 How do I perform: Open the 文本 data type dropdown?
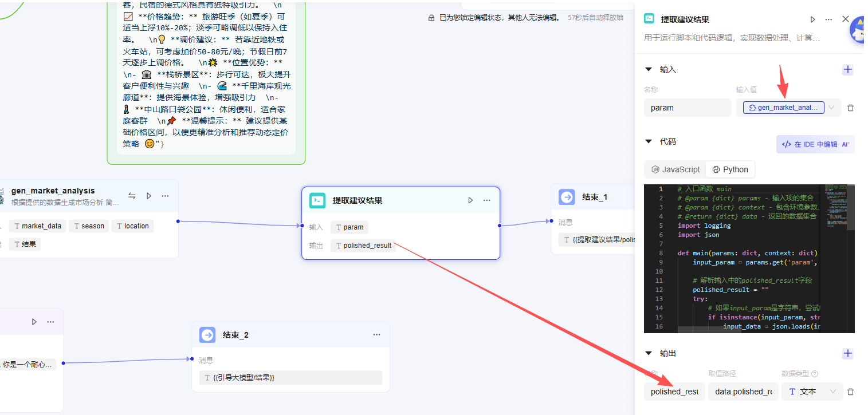[x=812, y=392]
